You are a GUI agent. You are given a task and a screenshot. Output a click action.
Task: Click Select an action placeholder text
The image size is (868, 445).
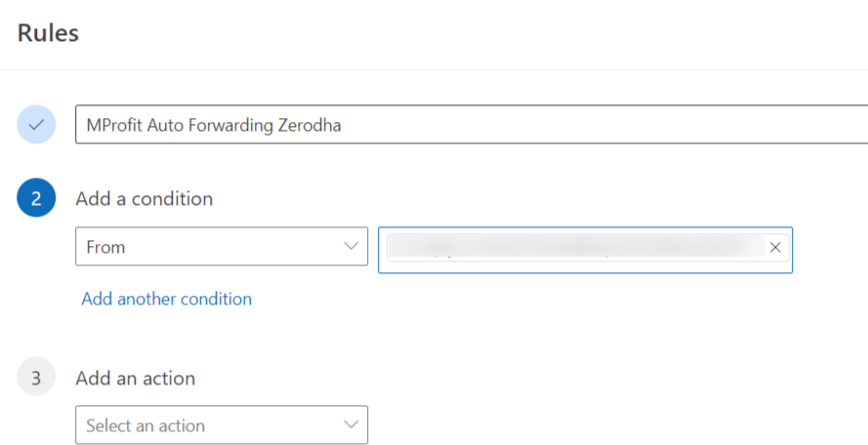pyautogui.click(x=145, y=425)
